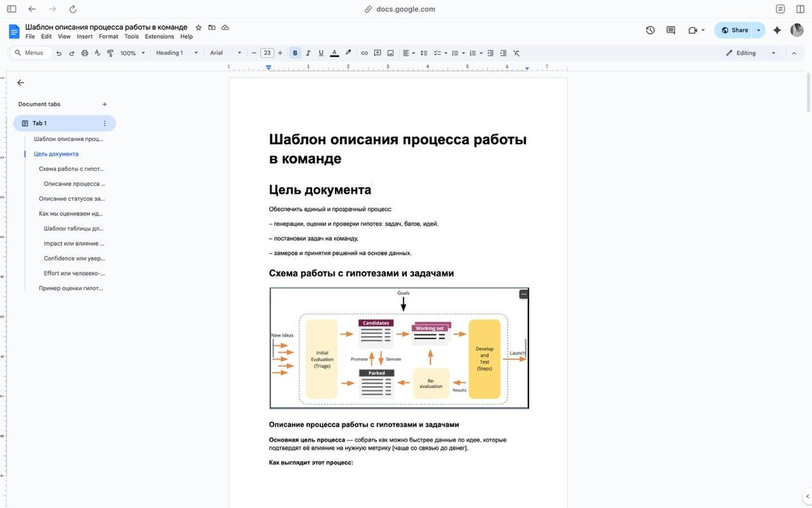Go to outline item 'Схема работы с гипот…'
The height and width of the screenshot is (508, 812).
[72, 169]
